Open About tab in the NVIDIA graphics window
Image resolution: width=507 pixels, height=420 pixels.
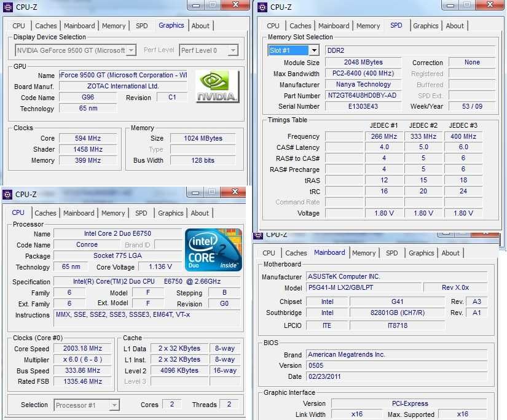point(200,26)
